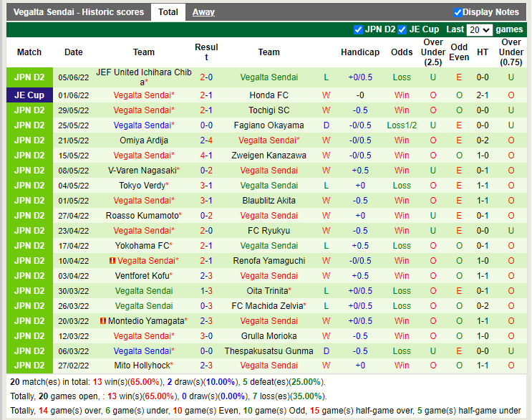Toggle the Display Notes checkbox
The height and width of the screenshot is (420, 532).
pos(458,13)
